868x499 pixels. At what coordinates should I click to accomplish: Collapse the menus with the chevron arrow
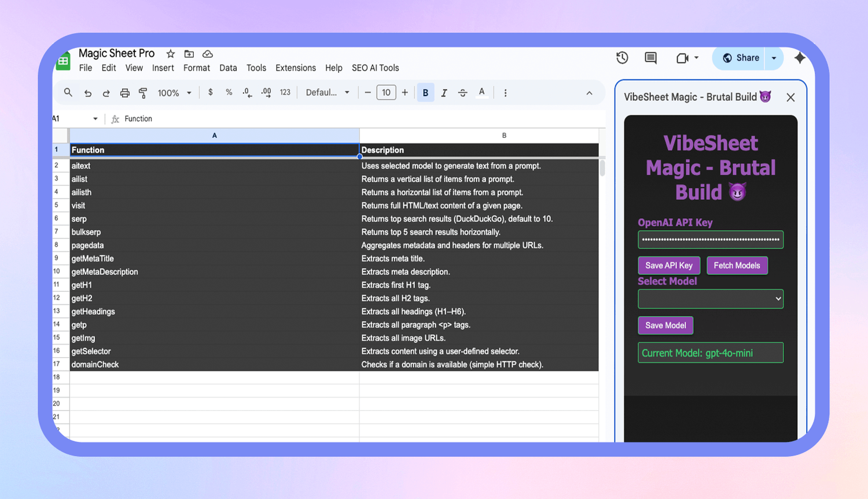click(x=589, y=93)
